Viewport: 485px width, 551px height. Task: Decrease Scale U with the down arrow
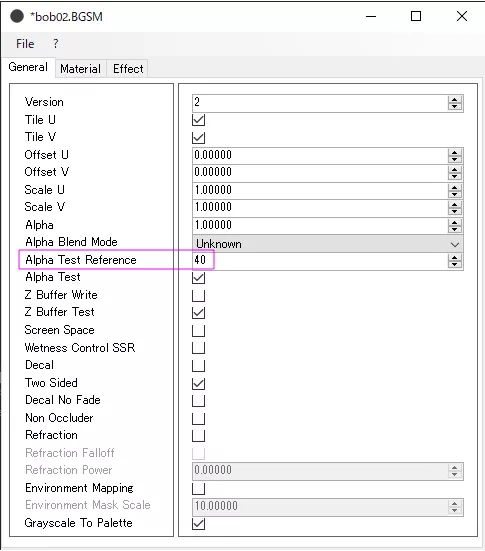(x=454, y=194)
